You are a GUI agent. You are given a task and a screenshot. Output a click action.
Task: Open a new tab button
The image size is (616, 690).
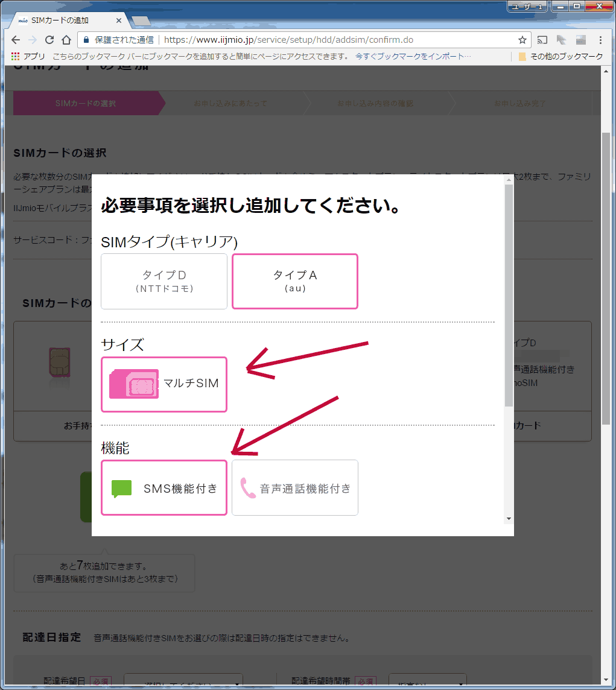141,21
